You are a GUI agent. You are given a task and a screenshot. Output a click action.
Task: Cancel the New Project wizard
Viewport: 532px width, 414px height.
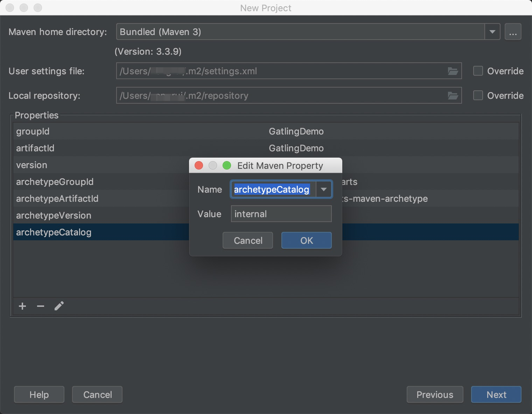click(97, 395)
